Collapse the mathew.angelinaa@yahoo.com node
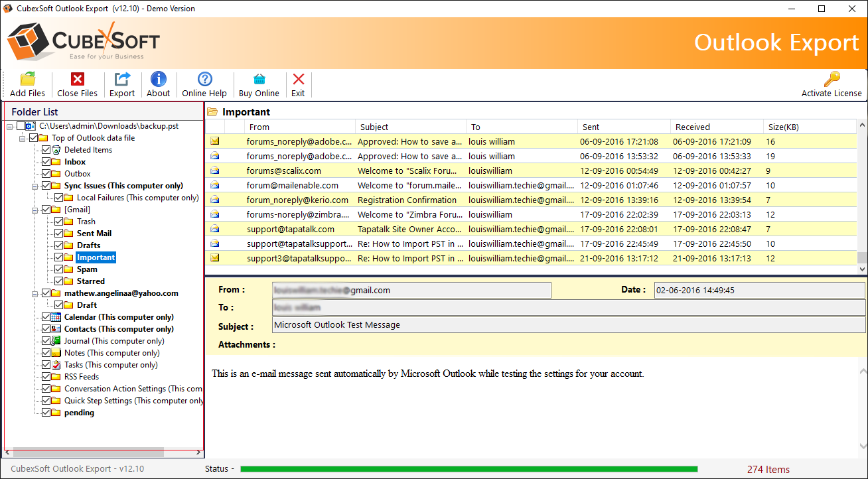868x479 pixels. click(x=34, y=293)
